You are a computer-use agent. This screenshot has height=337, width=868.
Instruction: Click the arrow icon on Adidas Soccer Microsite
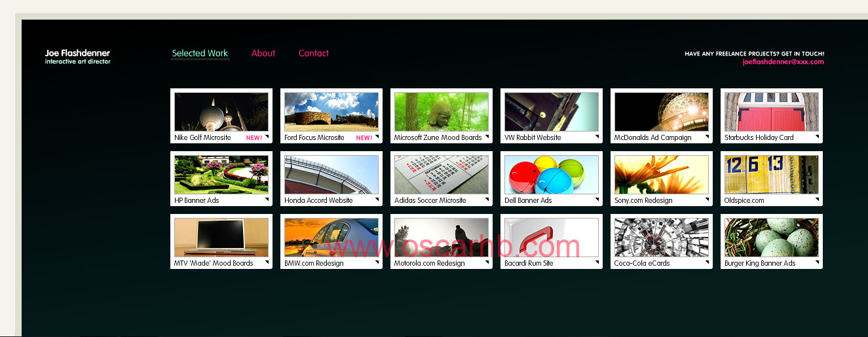(x=487, y=199)
